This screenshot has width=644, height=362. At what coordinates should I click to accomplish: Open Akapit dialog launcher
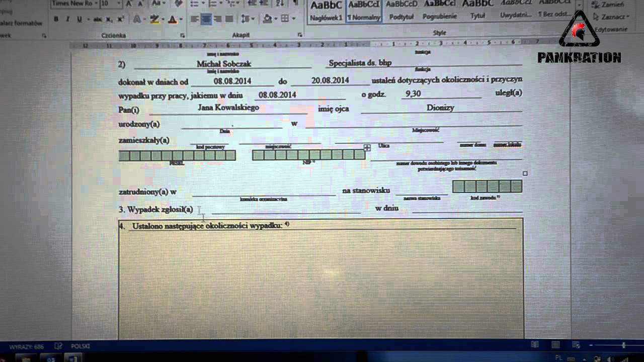300,35
